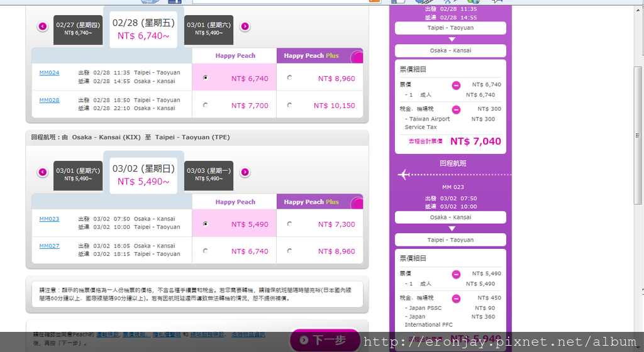The width and height of the screenshot is (644, 352).
Task: Click return Happy Peach Plus column header
Action: 319,202
